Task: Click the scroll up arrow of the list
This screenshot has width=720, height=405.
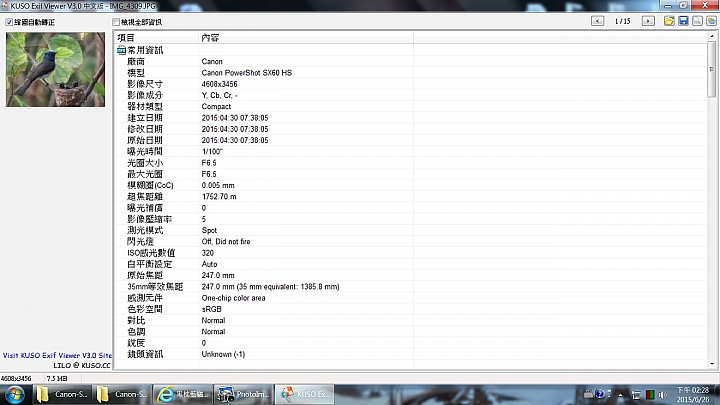Action: point(712,36)
